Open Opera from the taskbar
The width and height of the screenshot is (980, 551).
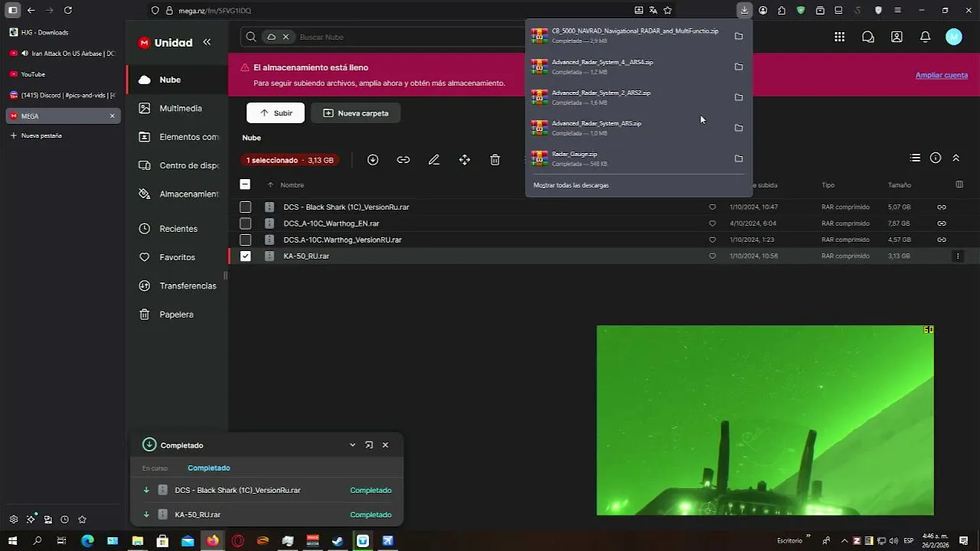238,540
